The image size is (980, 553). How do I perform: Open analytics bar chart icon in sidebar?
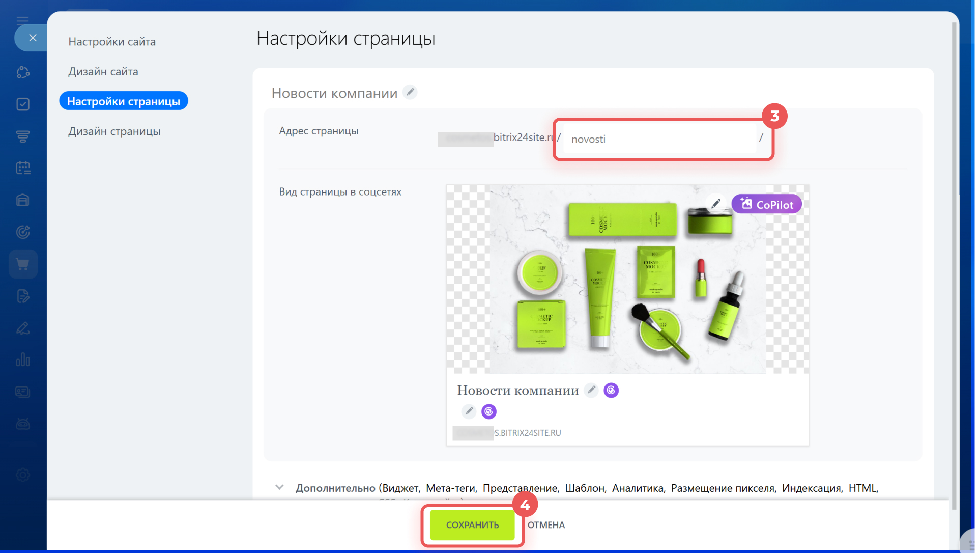23,360
